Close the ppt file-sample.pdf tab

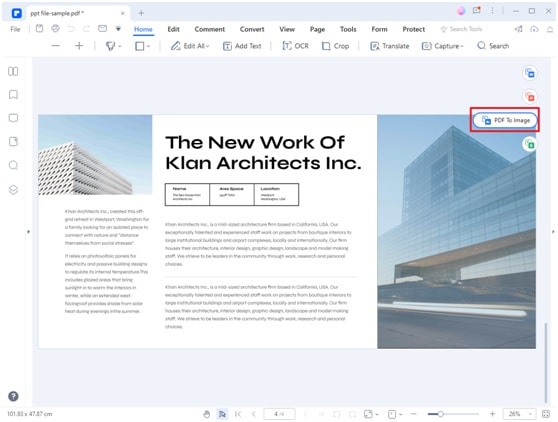tap(123, 13)
